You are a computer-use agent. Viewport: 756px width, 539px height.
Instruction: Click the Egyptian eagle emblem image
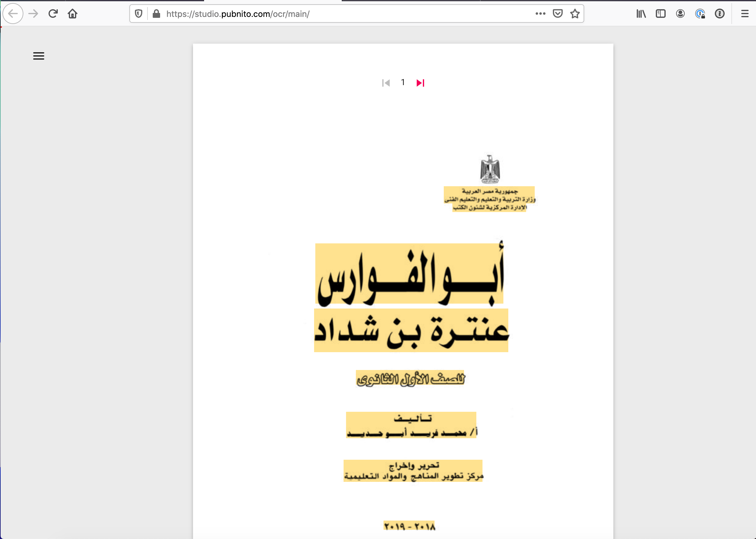point(490,169)
